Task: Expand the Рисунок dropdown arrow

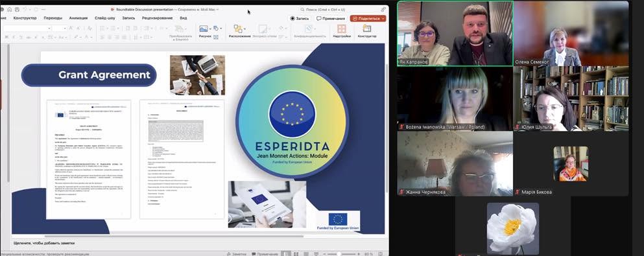Action: [210, 29]
